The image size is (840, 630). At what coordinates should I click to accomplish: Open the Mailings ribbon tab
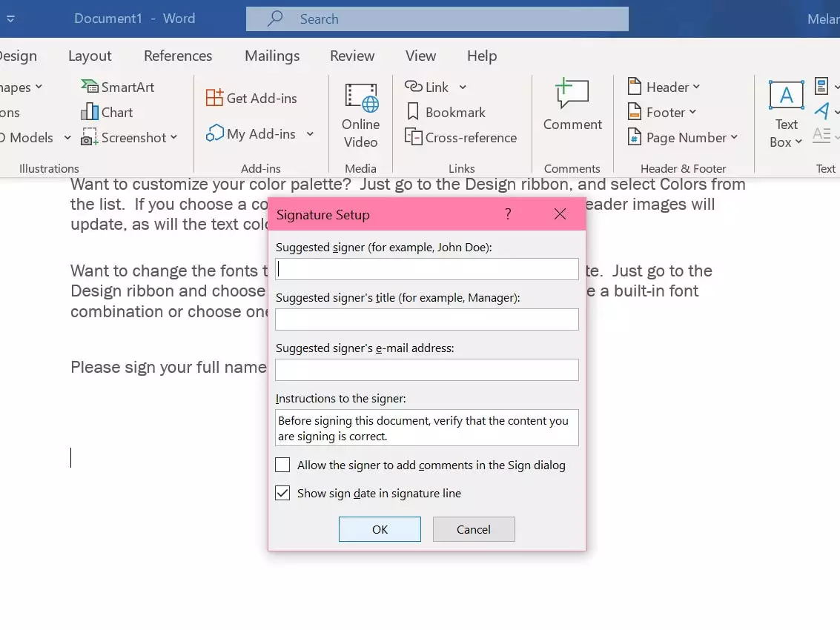point(272,56)
